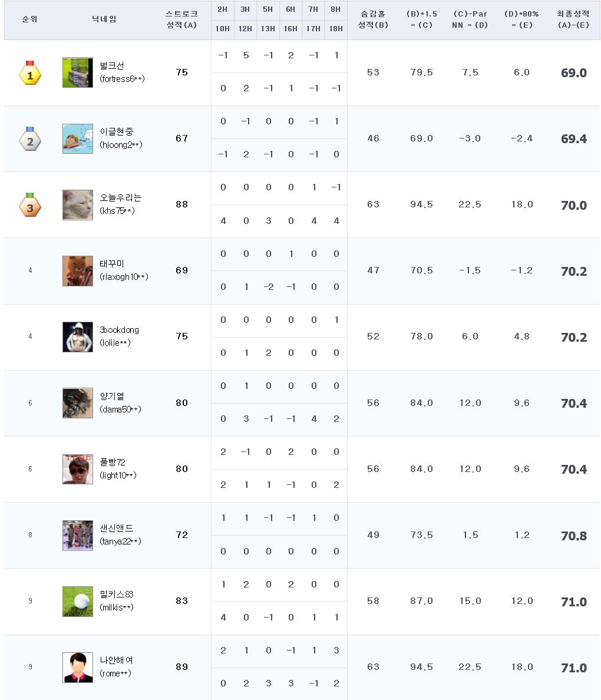
Task: Click the 벌크선 nickname link
Action: 112,66
